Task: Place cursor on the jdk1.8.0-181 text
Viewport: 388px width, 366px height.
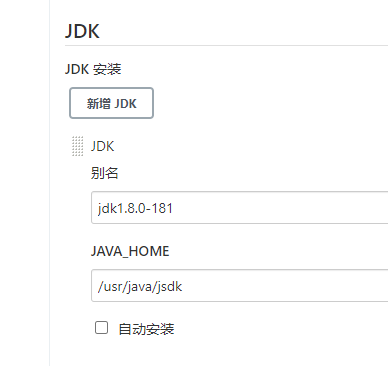Action: tap(135, 208)
